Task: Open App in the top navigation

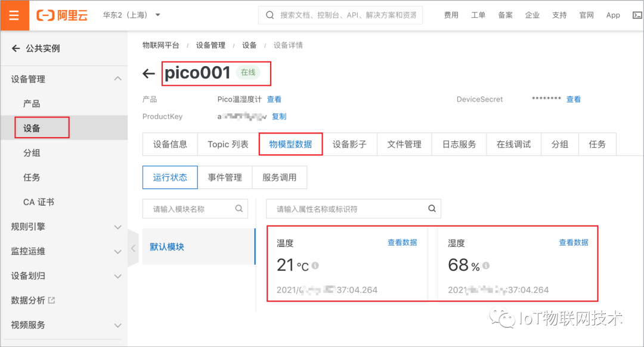Action: point(613,15)
